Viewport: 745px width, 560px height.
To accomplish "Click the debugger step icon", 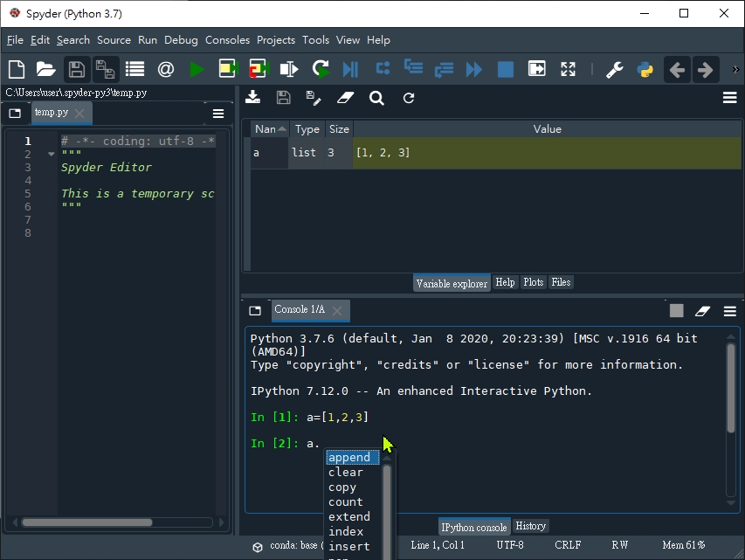I will 383,68.
